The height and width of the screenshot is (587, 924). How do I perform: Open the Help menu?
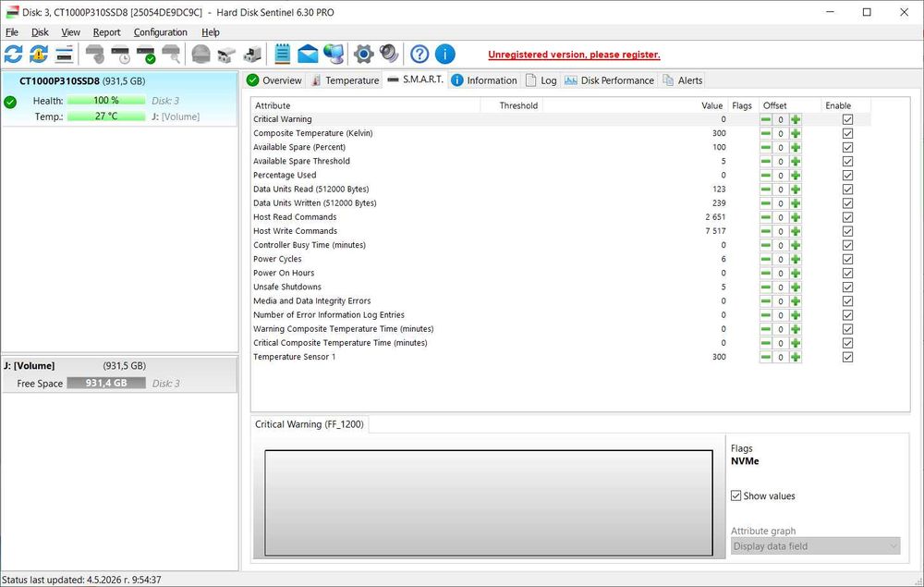coord(211,32)
